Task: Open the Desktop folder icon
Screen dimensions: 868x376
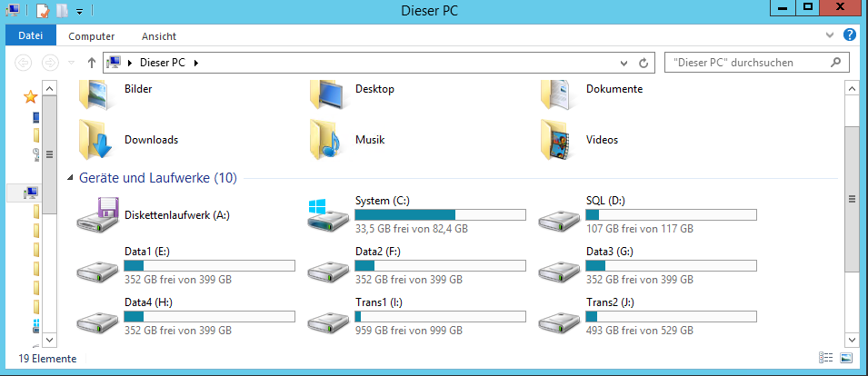Action: tap(328, 94)
